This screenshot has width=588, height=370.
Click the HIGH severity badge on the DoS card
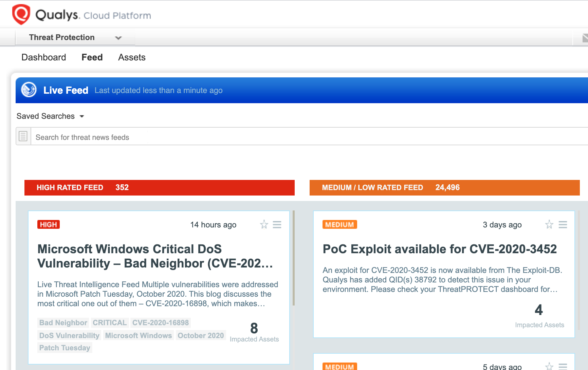pyautogui.click(x=48, y=224)
